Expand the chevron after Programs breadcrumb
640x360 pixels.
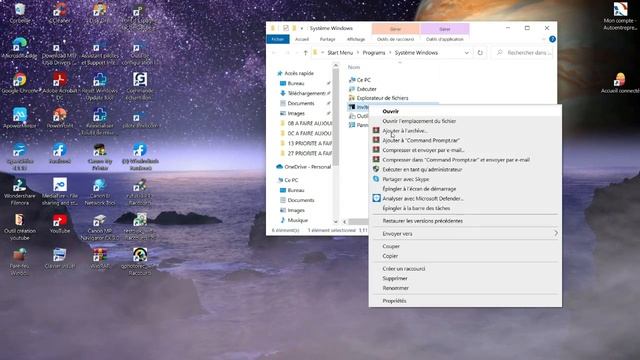[x=390, y=53]
